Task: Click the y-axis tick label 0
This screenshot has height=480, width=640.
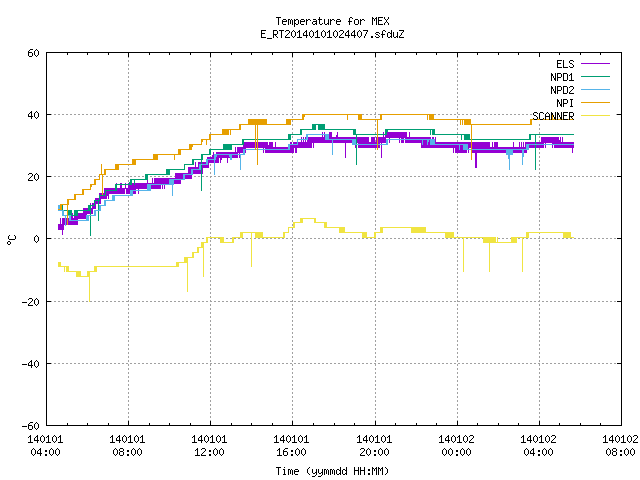Action: [x=37, y=239]
